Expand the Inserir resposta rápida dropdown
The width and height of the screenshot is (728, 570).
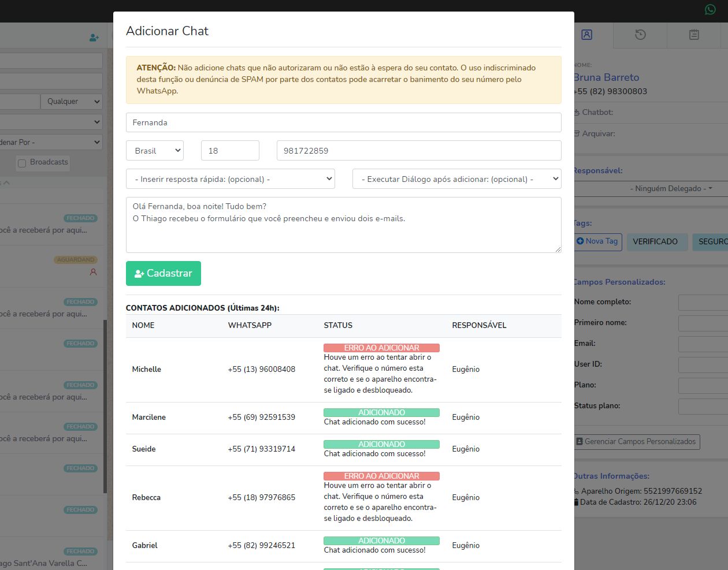point(231,179)
